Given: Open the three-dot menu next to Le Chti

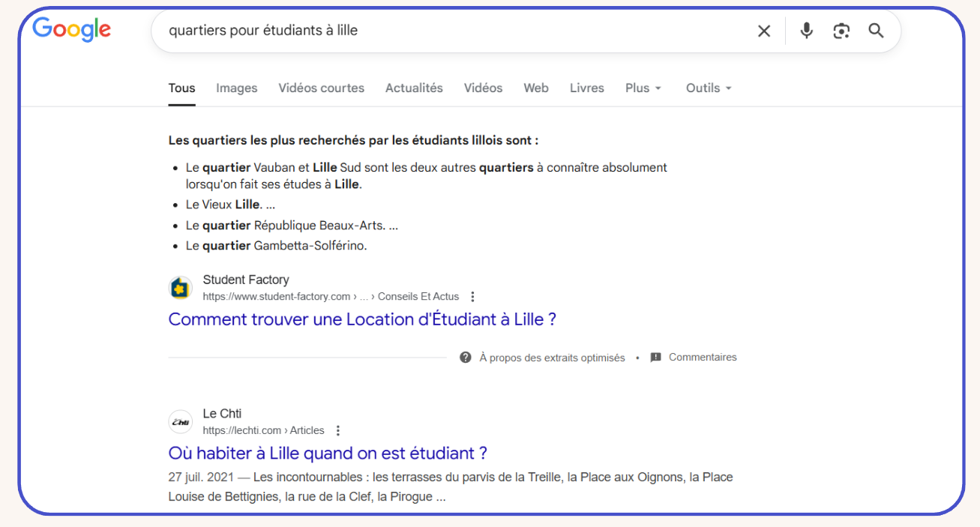Looking at the screenshot, I should pos(337,430).
